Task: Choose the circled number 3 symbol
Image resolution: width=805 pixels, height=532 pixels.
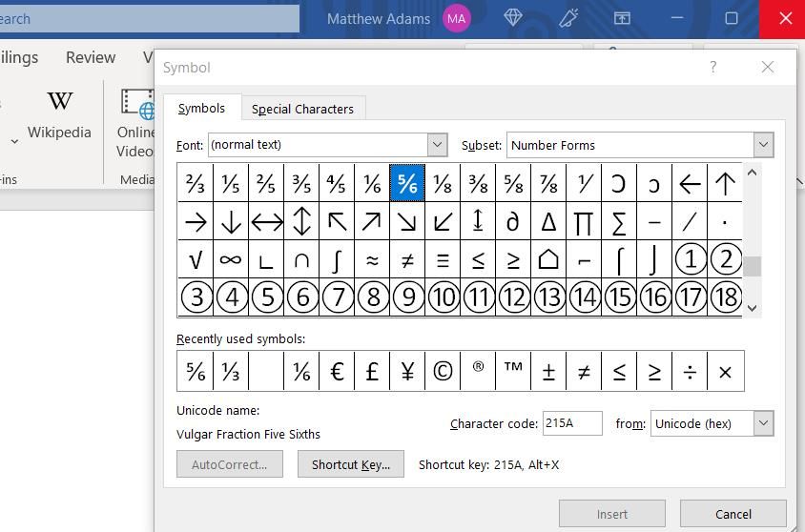Action: (196, 297)
